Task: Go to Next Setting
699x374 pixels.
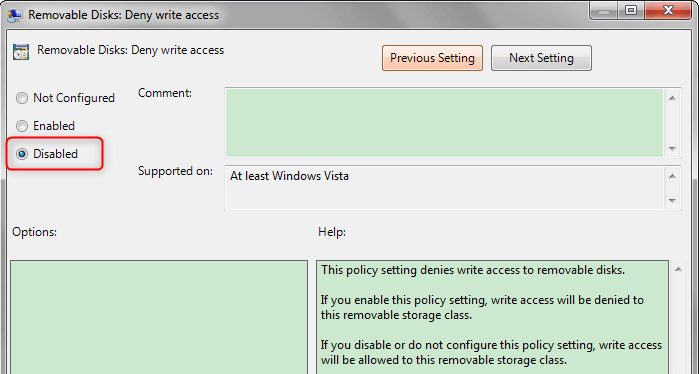Action: [x=541, y=58]
